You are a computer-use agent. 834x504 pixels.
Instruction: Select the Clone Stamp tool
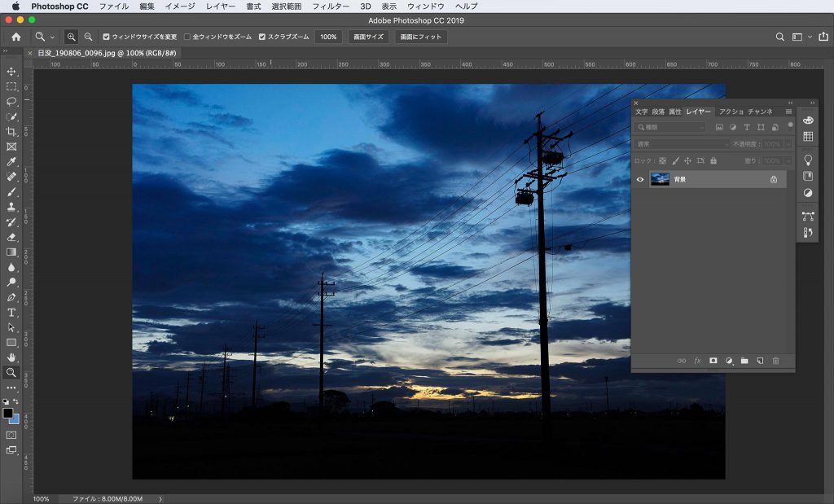click(11, 207)
